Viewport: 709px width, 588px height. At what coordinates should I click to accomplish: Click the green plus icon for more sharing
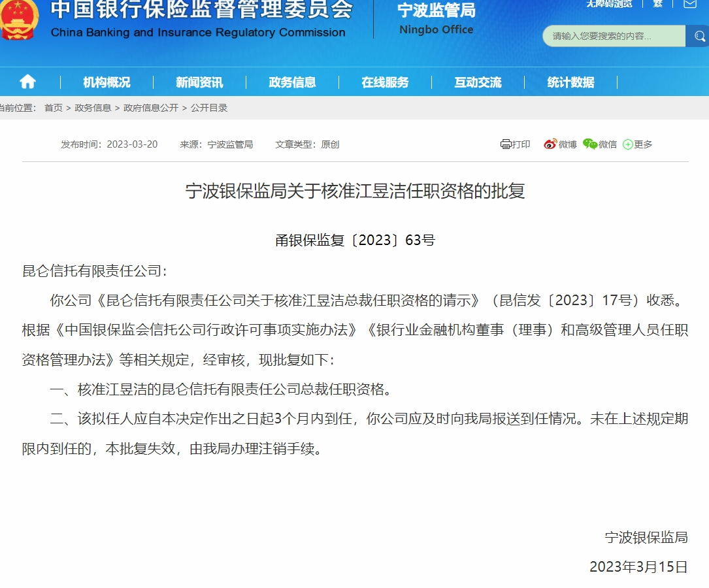pyautogui.click(x=627, y=144)
